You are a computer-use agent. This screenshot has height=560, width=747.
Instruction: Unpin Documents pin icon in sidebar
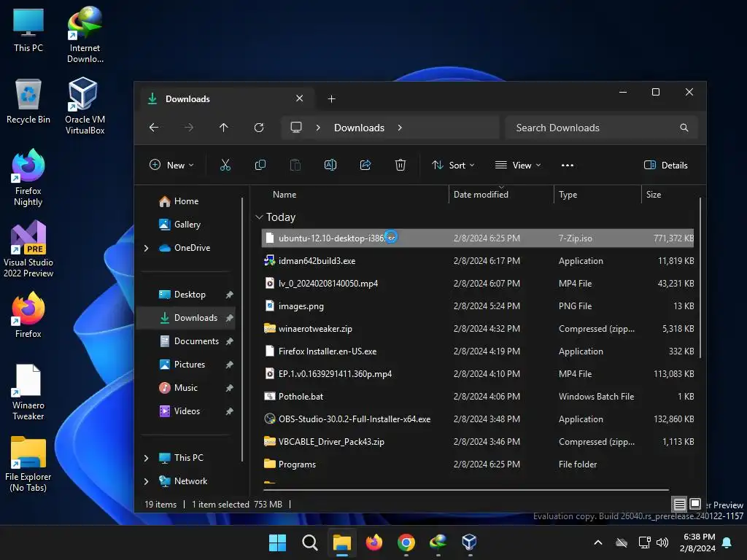[x=230, y=341]
